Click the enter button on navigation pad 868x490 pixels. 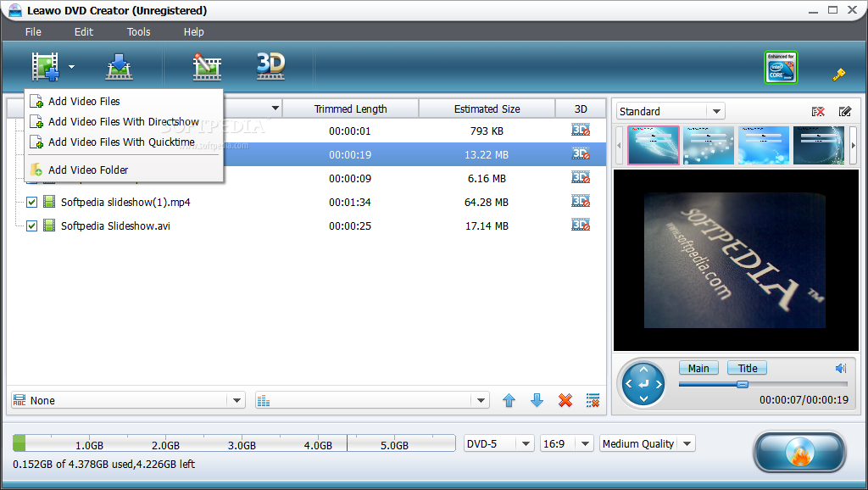[x=643, y=384]
